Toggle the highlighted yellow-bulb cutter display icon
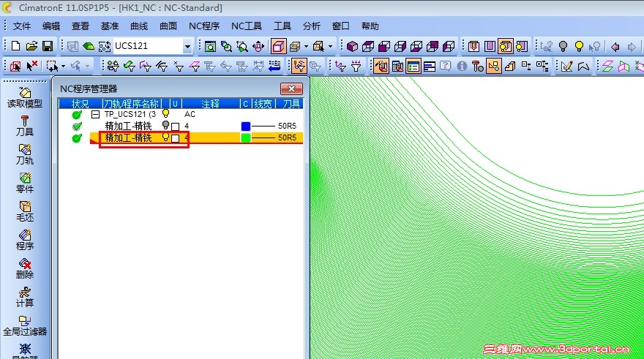Screen dimensions: 644x359 click(506, 46)
